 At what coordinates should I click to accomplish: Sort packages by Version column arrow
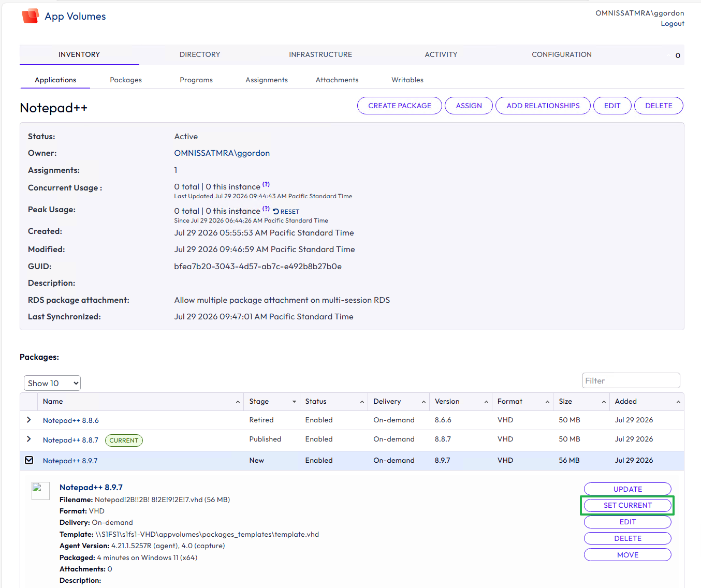click(486, 402)
